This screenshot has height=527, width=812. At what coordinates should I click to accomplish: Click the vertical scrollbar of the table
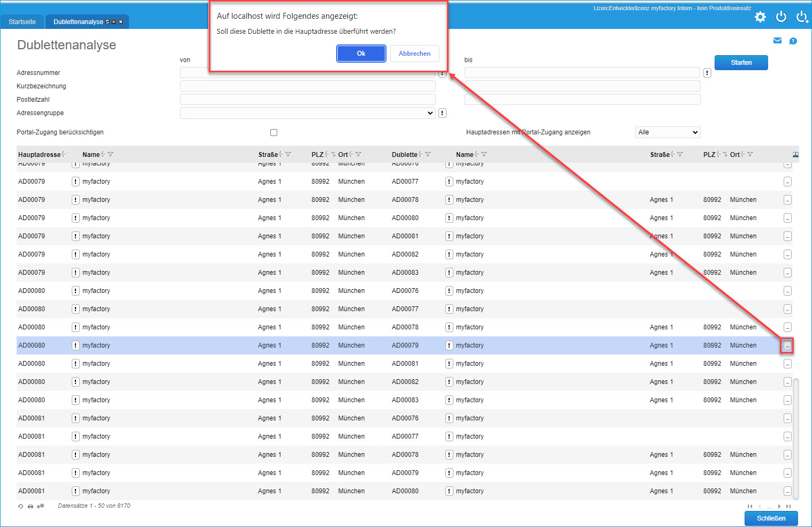tap(795, 438)
